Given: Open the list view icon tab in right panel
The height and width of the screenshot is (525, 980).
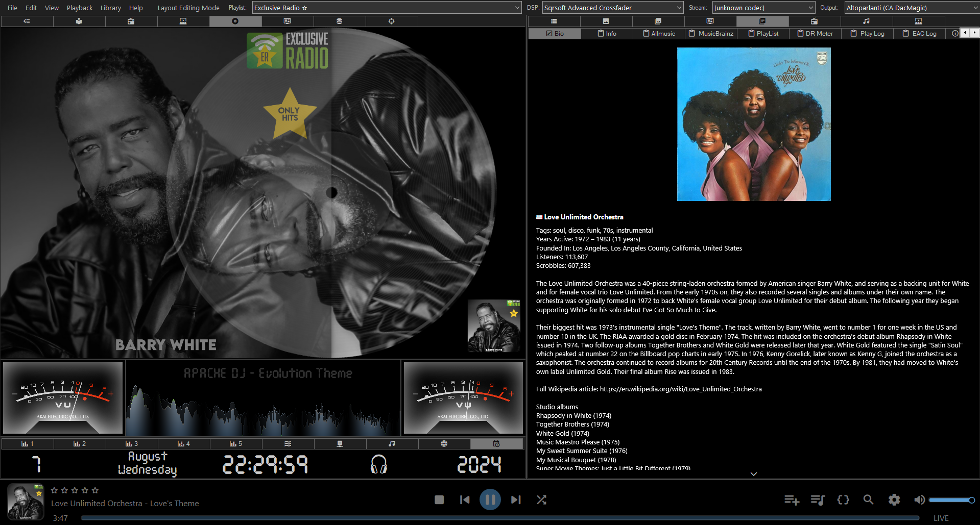Looking at the screenshot, I should 554,21.
